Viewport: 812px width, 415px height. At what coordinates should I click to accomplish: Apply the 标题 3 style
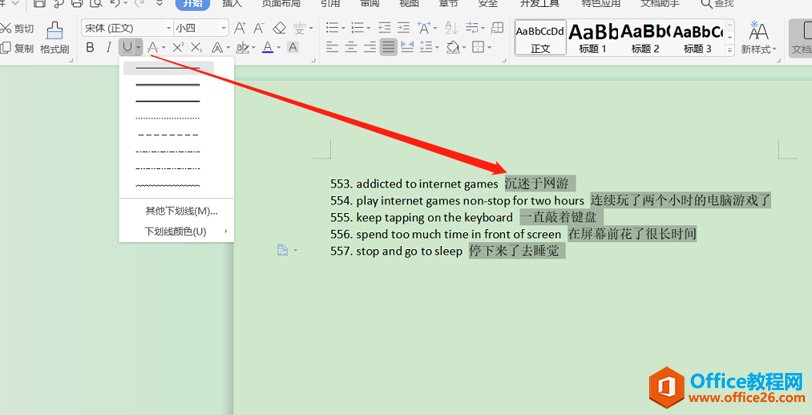coord(698,37)
